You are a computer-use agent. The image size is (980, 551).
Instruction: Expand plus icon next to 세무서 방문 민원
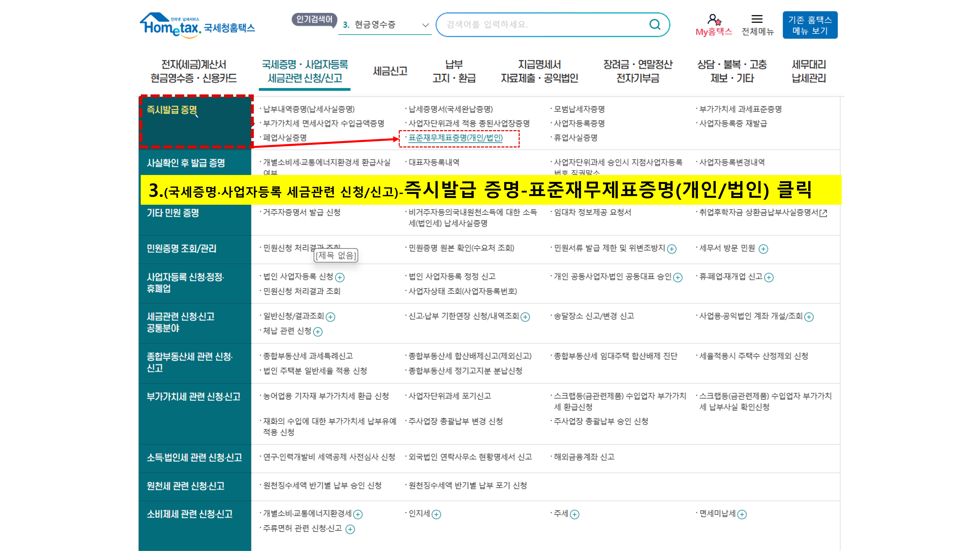tap(763, 249)
